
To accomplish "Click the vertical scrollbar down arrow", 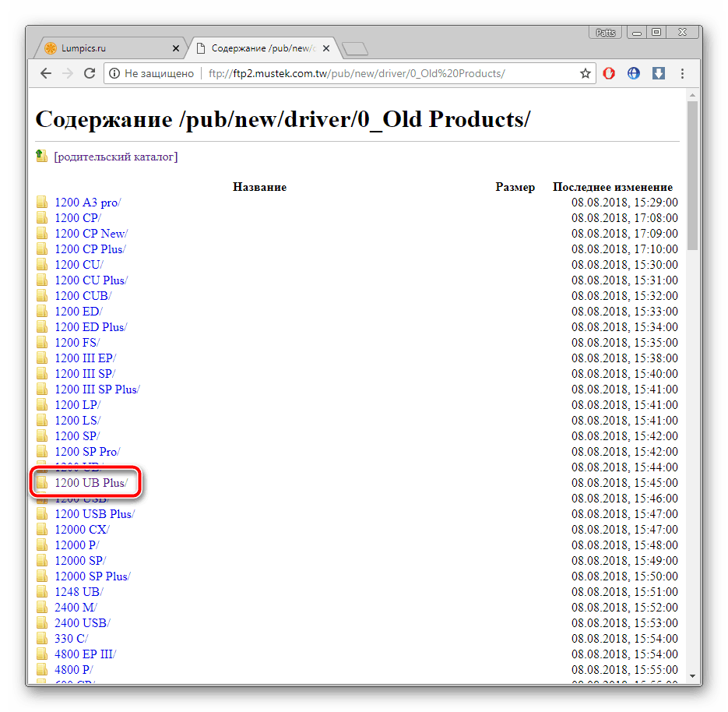I will coord(692,676).
